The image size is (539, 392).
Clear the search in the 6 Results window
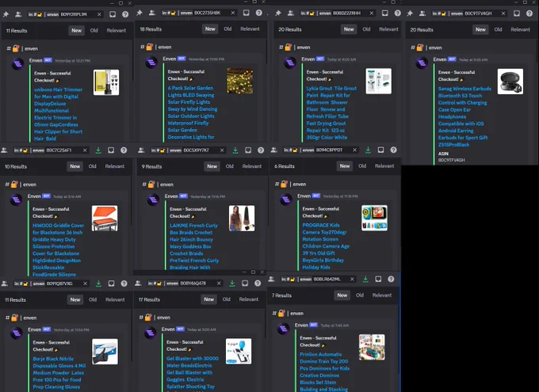(355, 150)
